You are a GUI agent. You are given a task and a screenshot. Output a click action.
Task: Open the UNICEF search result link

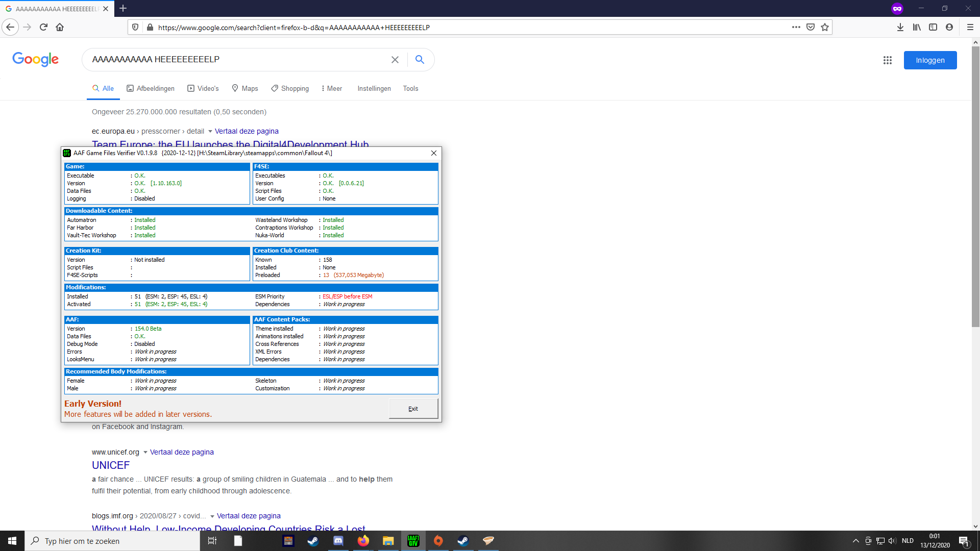click(x=111, y=465)
